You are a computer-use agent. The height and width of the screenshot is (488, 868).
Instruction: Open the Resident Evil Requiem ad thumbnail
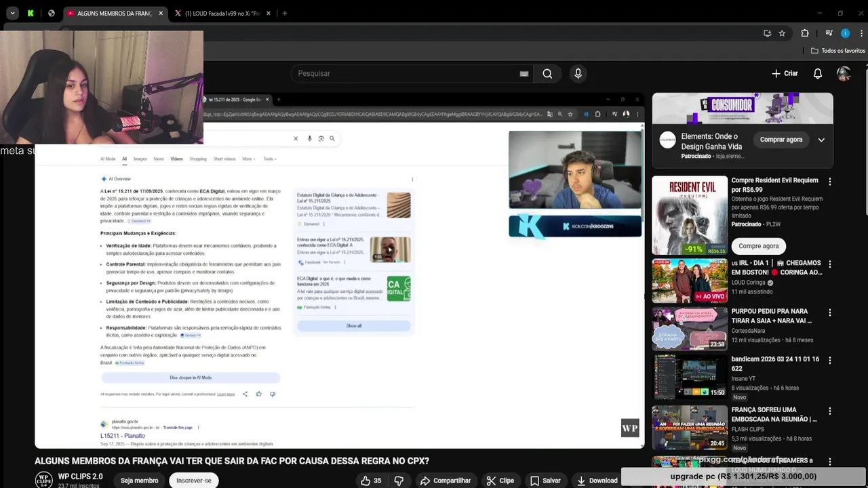pos(690,216)
